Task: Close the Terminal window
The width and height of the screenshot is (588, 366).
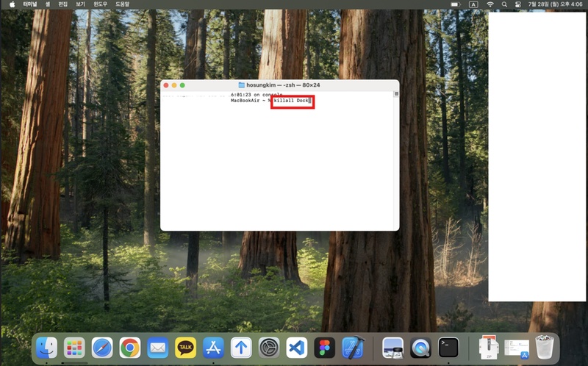Action: click(x=166, y=85)
